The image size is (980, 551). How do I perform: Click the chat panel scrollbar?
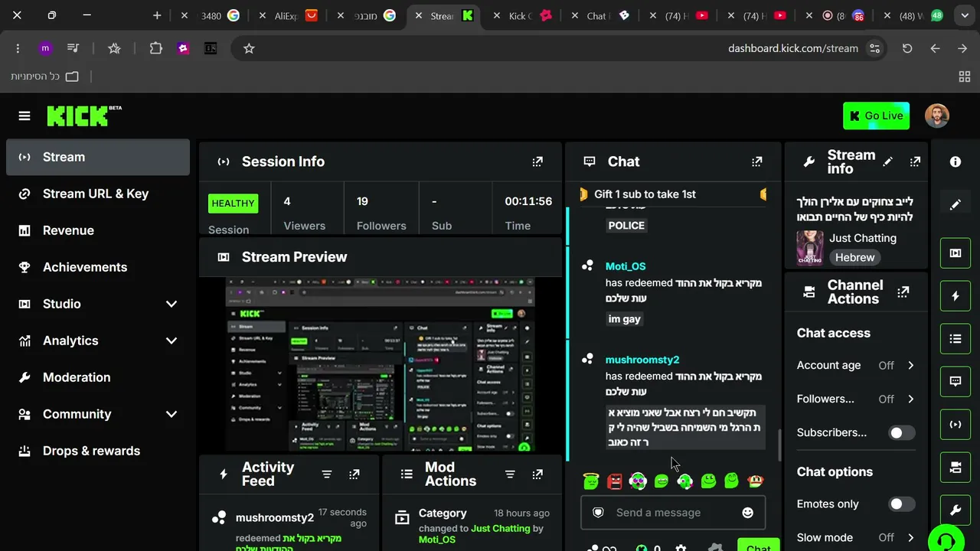pyautogui.click(x=779, y=445)
